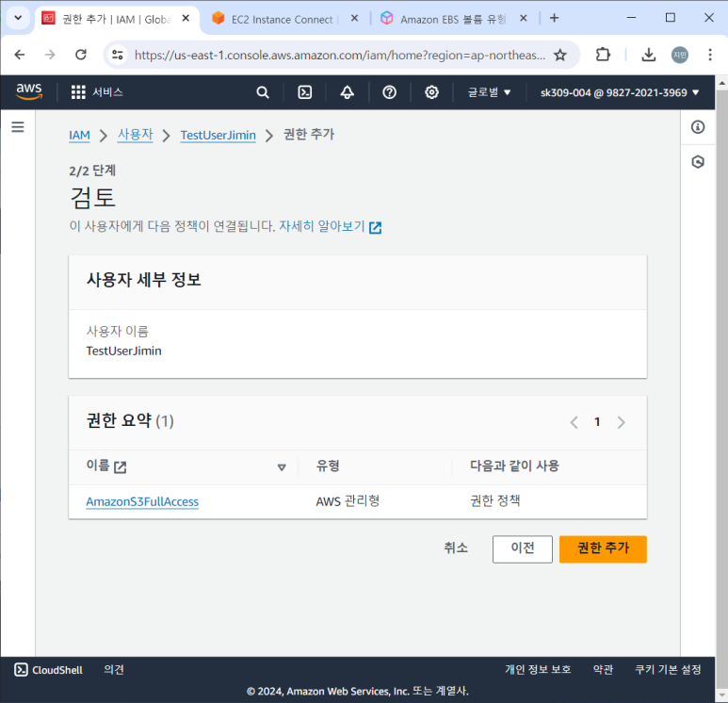Sort by the 이름 column arrow
Screen dimensions: 728x703
282,467
